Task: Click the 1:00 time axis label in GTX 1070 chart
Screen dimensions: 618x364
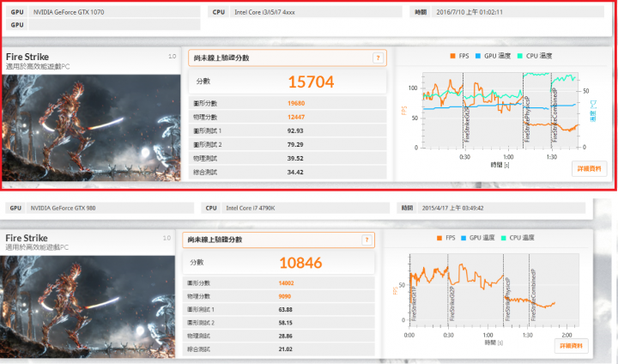Action: (508, 157)
